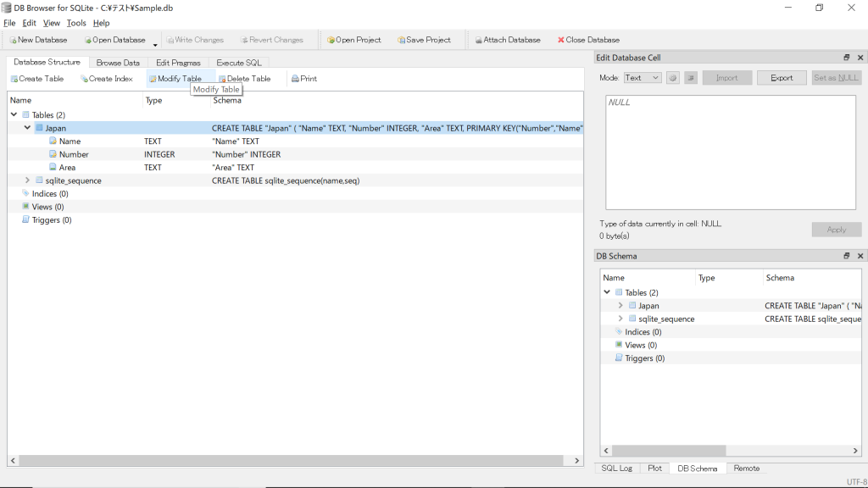Expand Japan node in DB Schema panel
Image resolution: width=868 pixels, height=488 pixels.
point(620,305)
